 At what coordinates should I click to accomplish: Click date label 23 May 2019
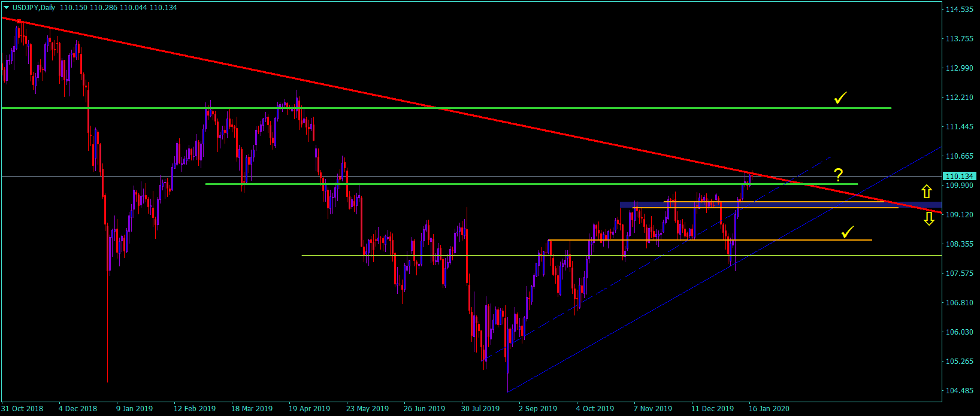pos(368,409)
